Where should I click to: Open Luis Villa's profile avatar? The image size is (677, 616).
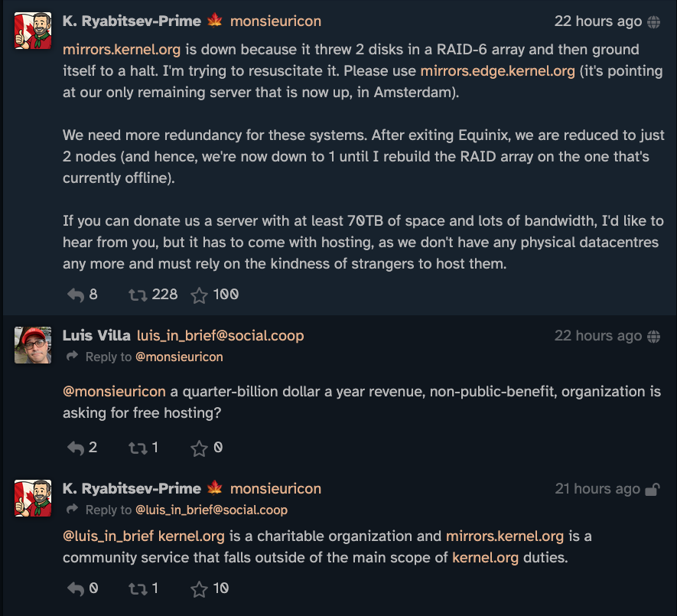(x=33, y=344)
